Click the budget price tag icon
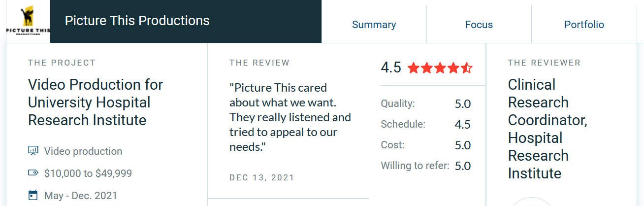 click(33, 173)
